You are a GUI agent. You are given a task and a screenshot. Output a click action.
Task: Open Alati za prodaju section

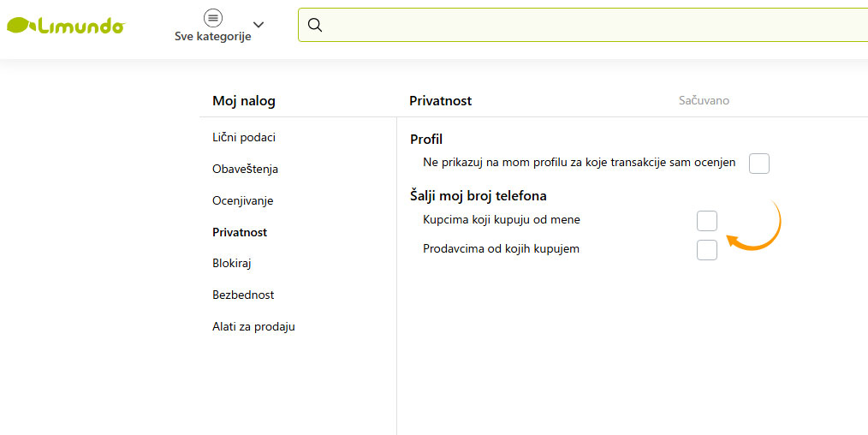click(x=253, y=326)
